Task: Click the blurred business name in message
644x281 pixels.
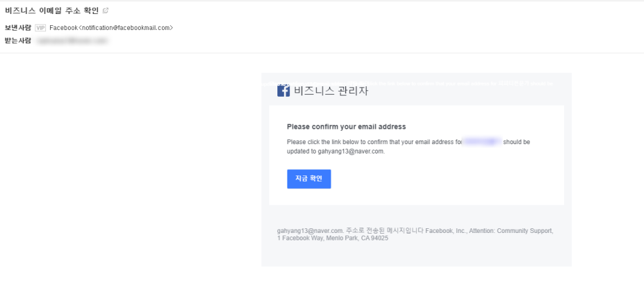Action: click(482, 142)
